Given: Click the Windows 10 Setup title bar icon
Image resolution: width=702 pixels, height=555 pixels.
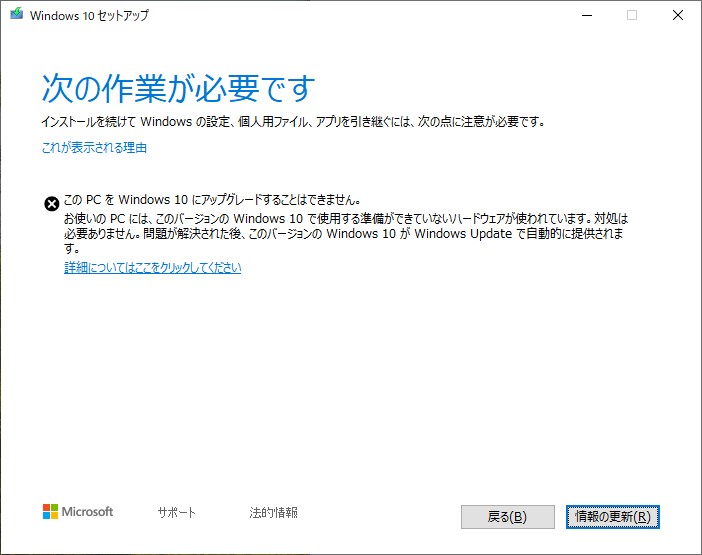Looking at the screenshot, I should point(17,14).
